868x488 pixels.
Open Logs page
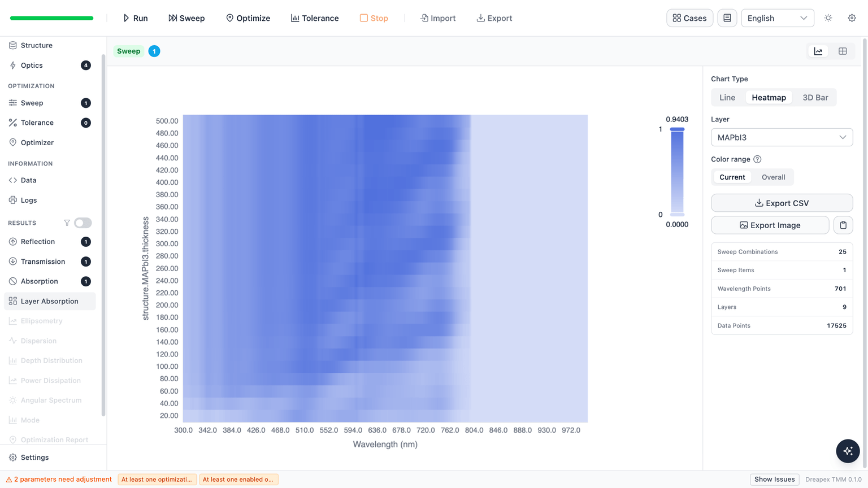click(x=50, y=200)
